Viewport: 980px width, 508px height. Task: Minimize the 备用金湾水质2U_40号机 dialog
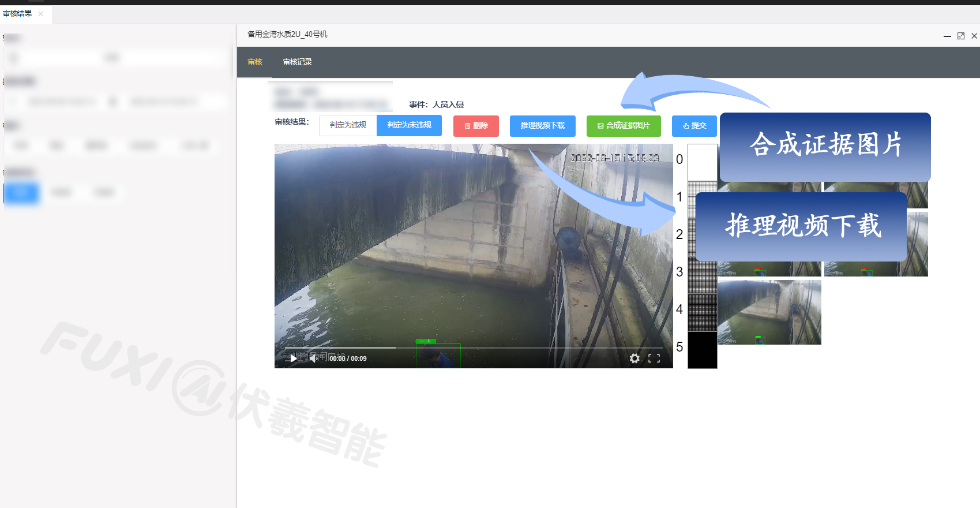pos(947,36)
